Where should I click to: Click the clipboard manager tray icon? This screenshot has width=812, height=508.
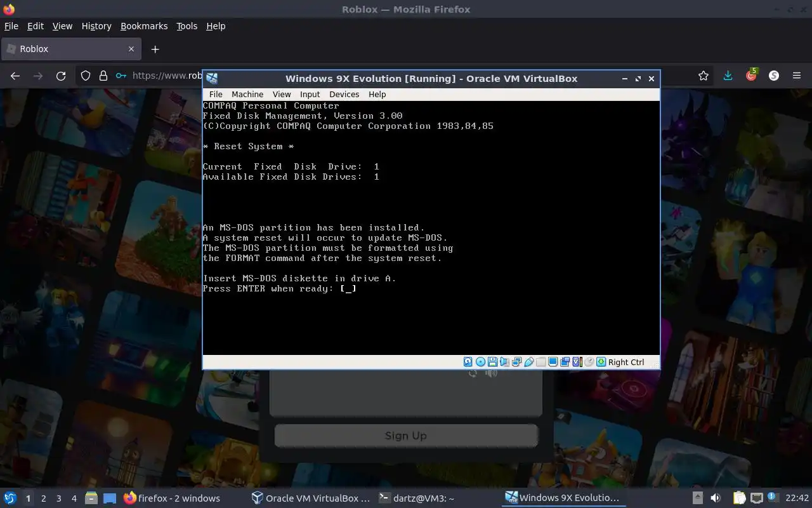739,498
